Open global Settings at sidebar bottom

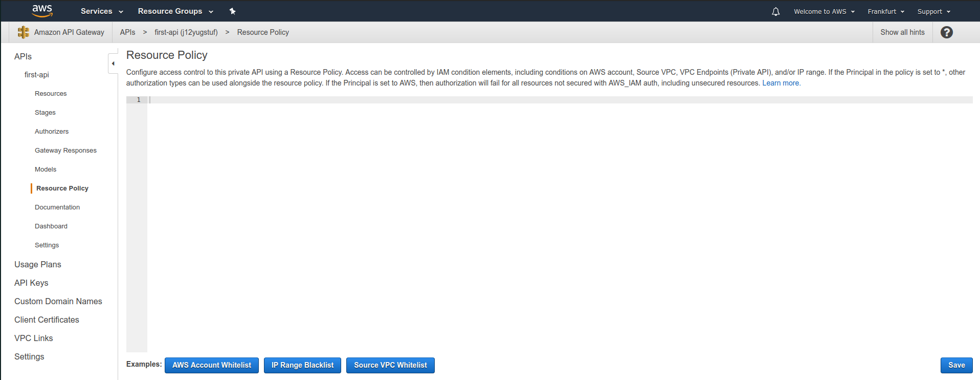point(29,356)
